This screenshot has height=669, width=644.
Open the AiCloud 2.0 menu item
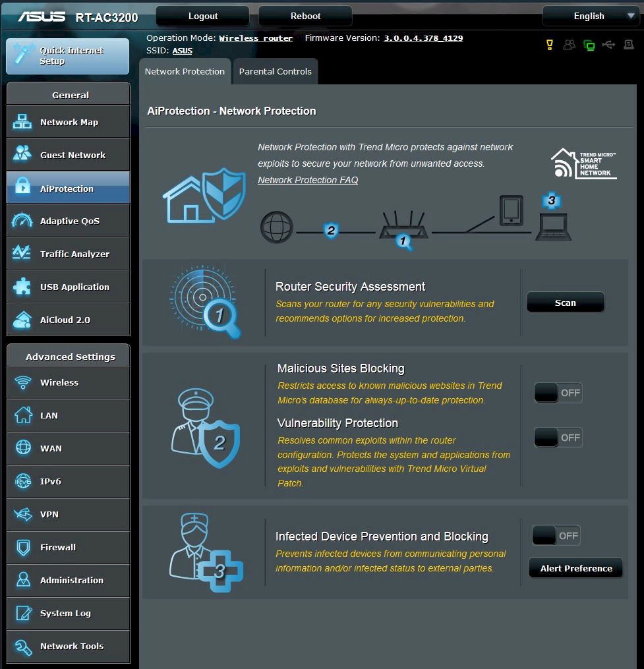pos(69,320)
